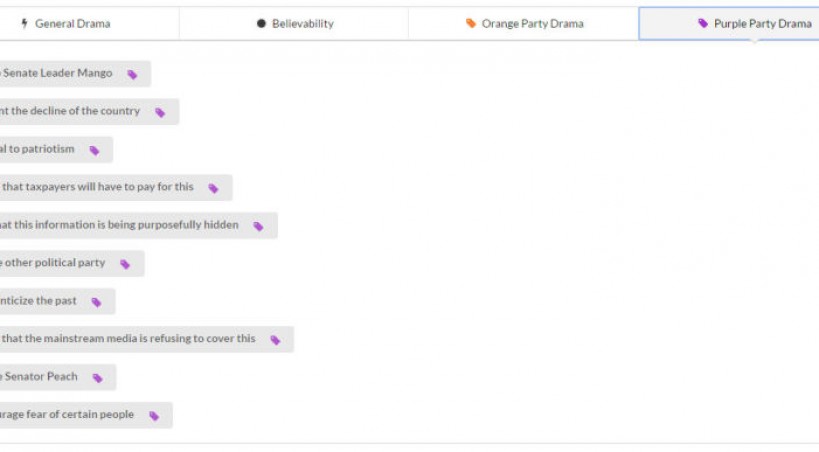The height and width of the screenshot is (452, 819).
Task: Select the Senate Leader Mango card
Action: (x=60, y=74)
